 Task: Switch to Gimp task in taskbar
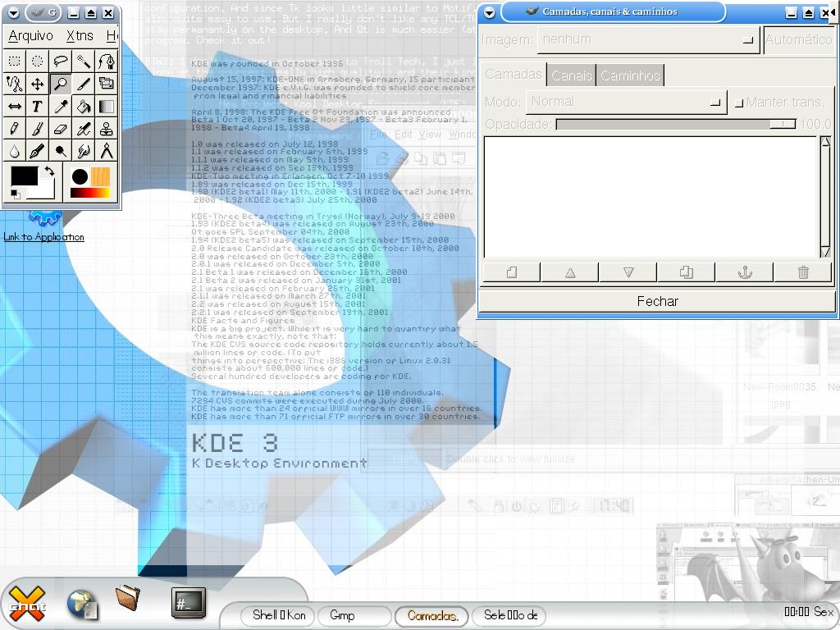pos(354,615)
